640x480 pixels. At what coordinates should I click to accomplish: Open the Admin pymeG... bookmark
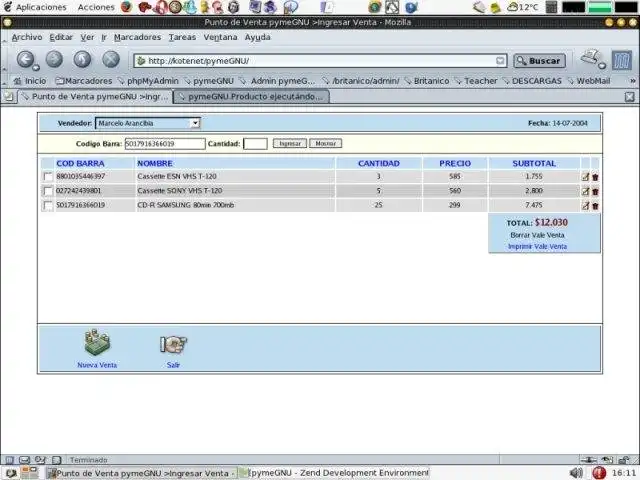point(278,81)
